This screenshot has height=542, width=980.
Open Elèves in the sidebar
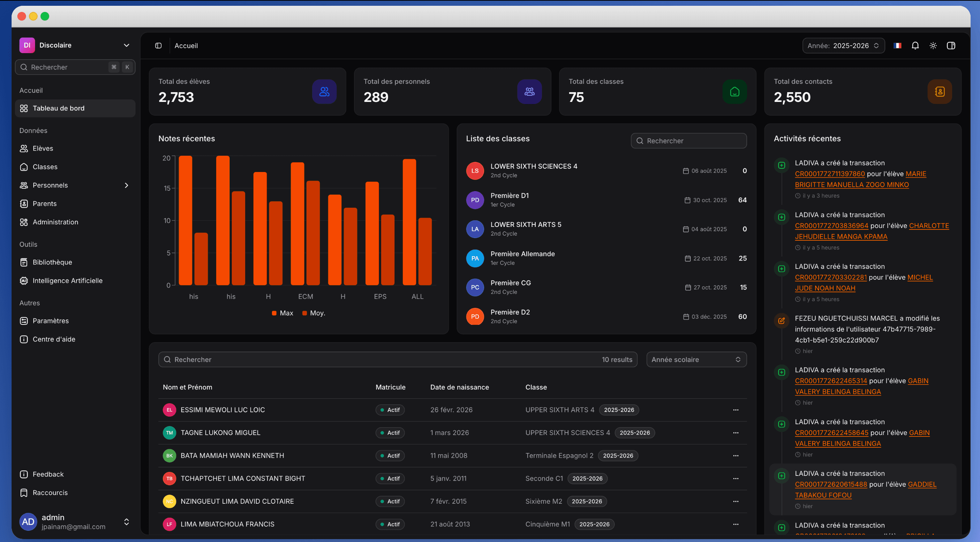tap(43, 148)
